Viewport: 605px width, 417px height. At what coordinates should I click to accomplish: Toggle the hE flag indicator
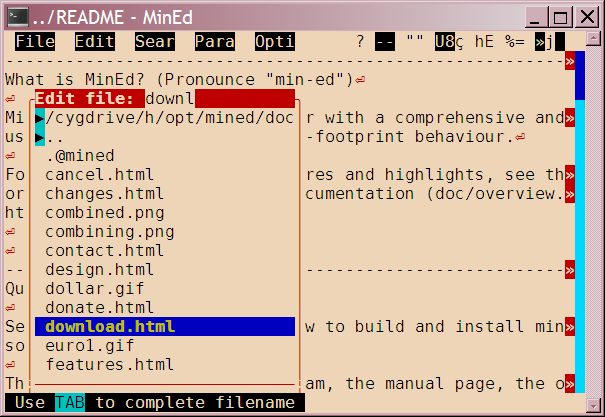pos(484,41)
